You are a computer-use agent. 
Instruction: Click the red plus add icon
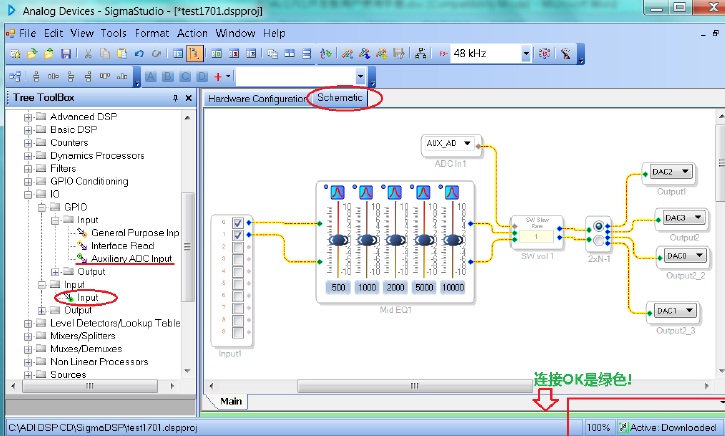(x=218, y=77)
